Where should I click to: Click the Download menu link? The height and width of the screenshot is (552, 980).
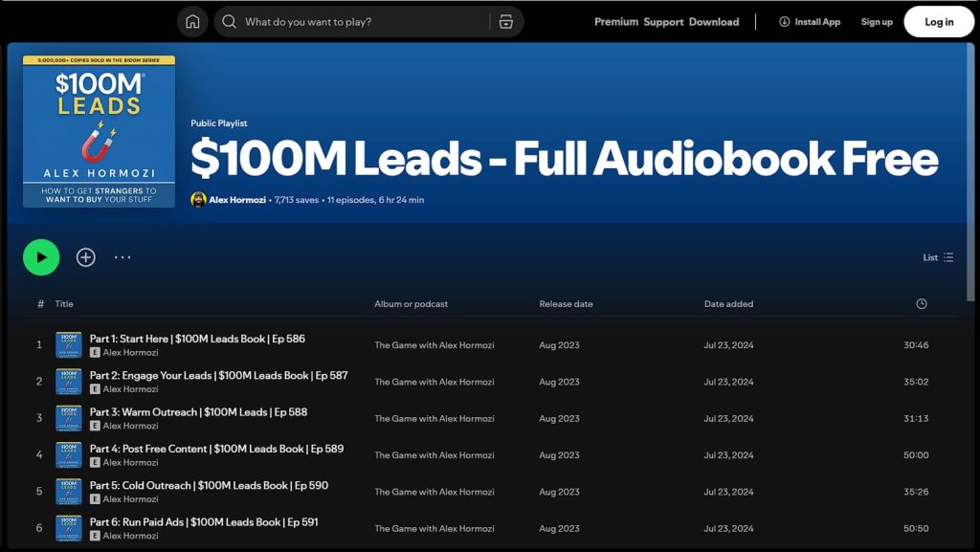714,21
